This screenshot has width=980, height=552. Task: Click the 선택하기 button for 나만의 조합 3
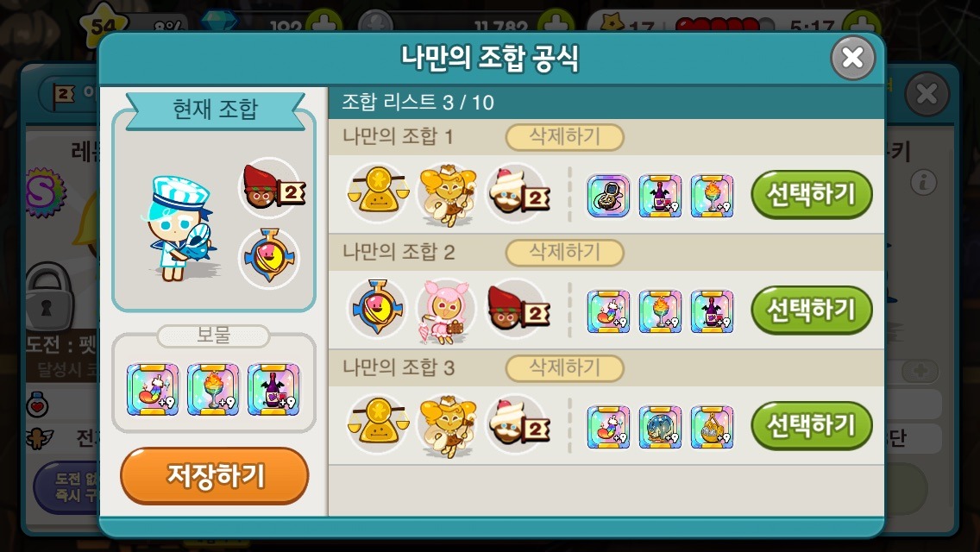811,426
